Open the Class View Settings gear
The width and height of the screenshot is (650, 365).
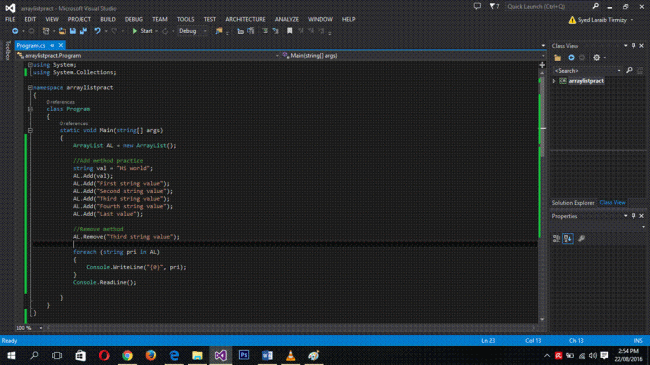click(x=597, y=58)
